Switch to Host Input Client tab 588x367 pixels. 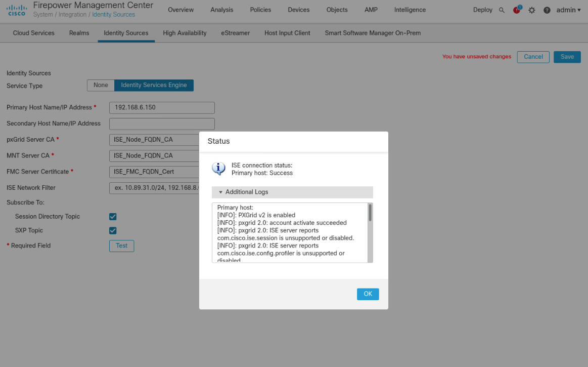click(x=287, y=33)
